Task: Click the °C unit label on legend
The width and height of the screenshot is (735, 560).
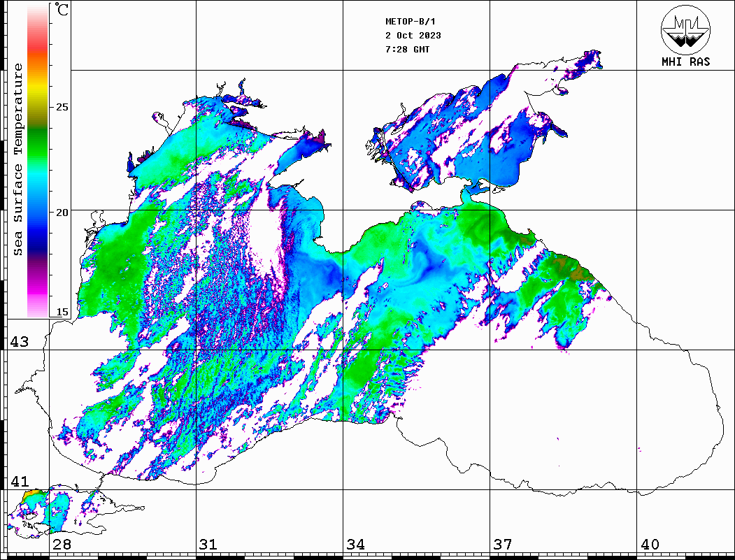Action: 62,10
